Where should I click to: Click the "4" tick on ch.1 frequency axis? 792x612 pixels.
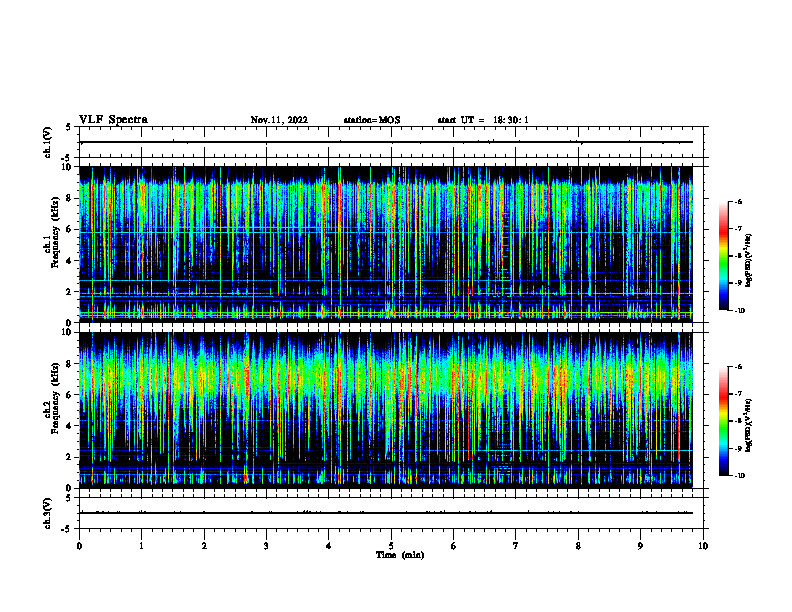click(x=70, y=261)
